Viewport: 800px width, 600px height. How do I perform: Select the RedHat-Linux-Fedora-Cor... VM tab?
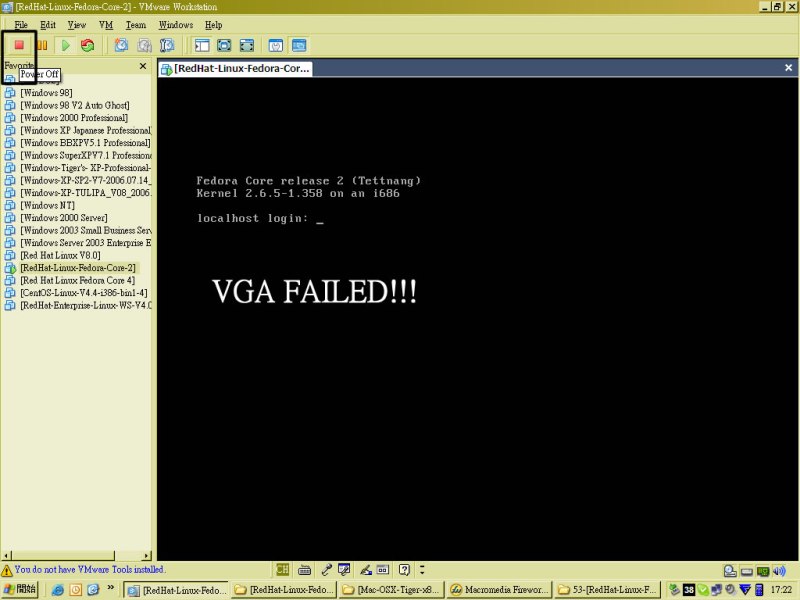click(235, 68)
